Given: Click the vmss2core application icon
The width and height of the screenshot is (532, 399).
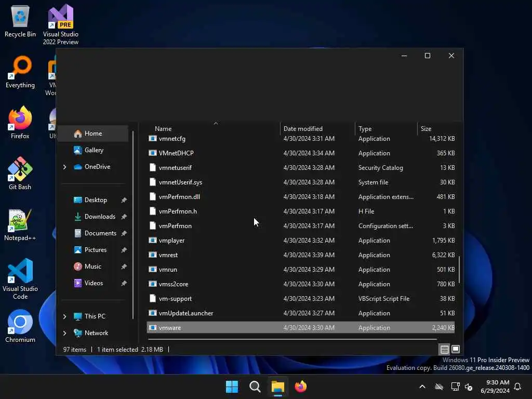Looking at the screenshot, I should pyautogui.click(x=153, y=284).
